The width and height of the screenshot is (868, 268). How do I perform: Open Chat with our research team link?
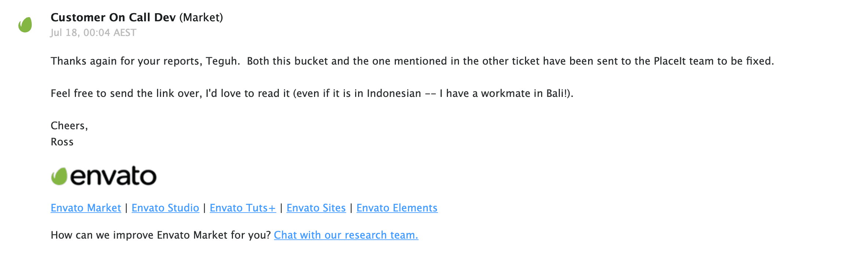(x=346, y=235)
